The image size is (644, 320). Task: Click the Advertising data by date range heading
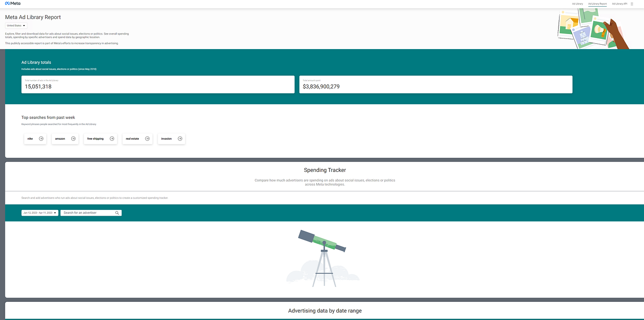(325, 311)
